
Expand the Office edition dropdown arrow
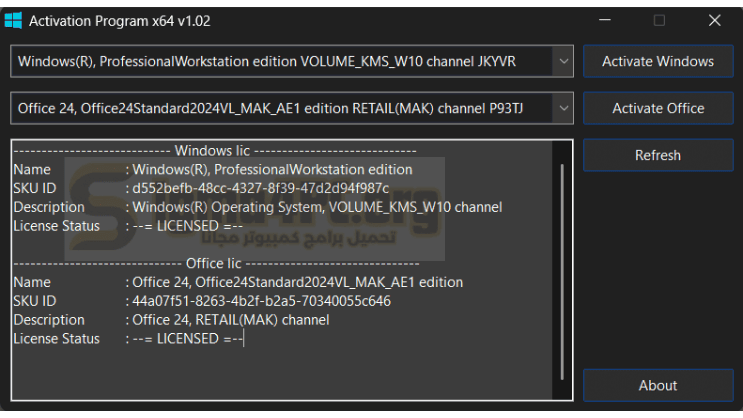pos(563,108)
